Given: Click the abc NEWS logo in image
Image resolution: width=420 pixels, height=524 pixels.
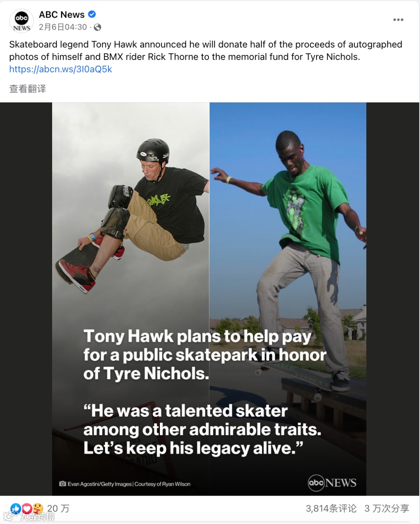Looking at the screenshot, I should pos(332,483).
